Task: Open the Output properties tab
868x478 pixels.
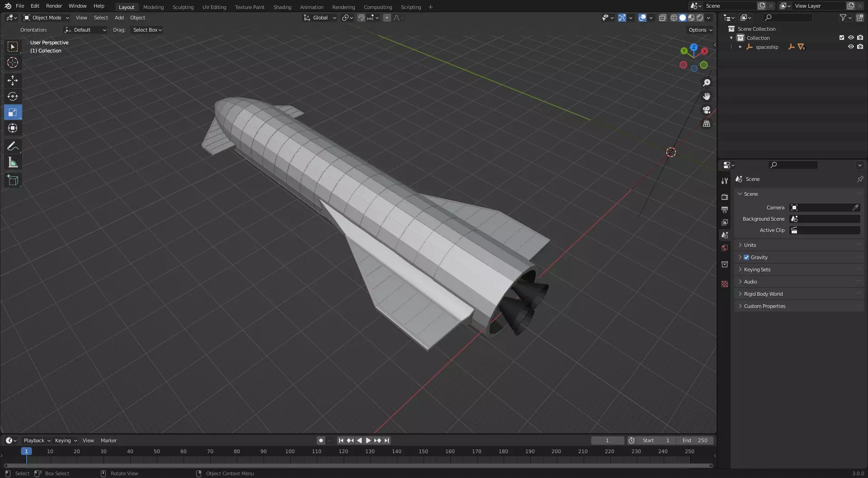Action: click(725, 209)
